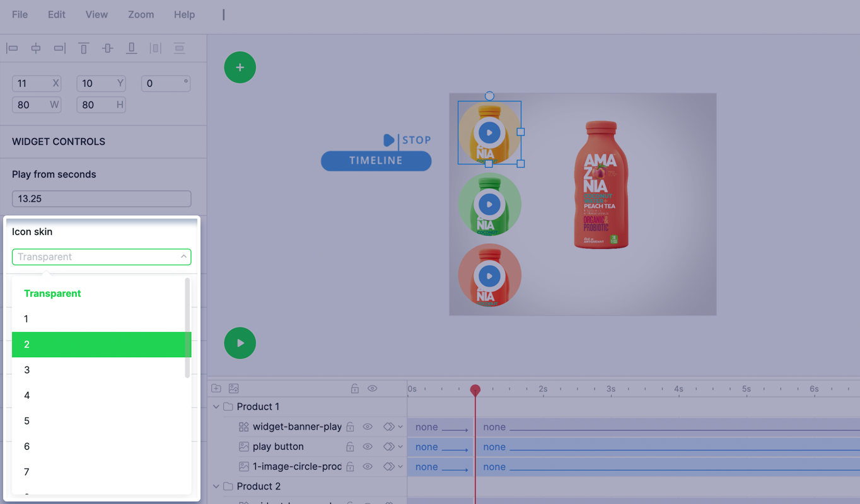Click the add image icon in timeline header
860x504 pixels.
(x=233, y=389)
